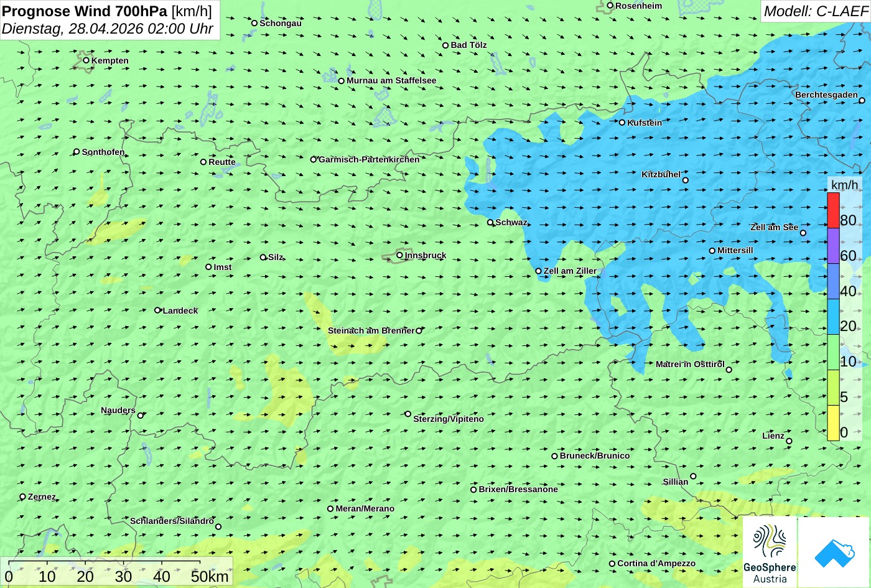
Task: Click the '50km' scale bar label
Action: (x=210, y=576)
